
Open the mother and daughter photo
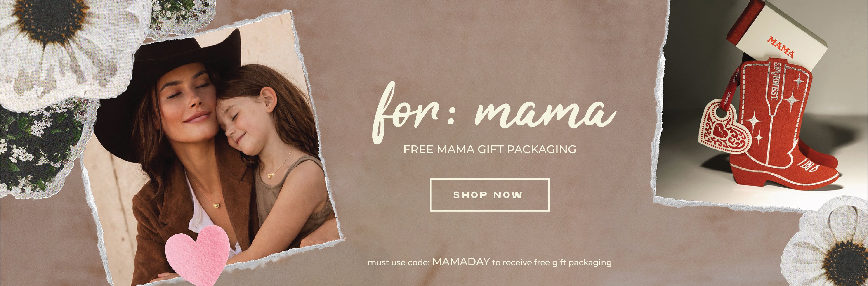[212, 148]
